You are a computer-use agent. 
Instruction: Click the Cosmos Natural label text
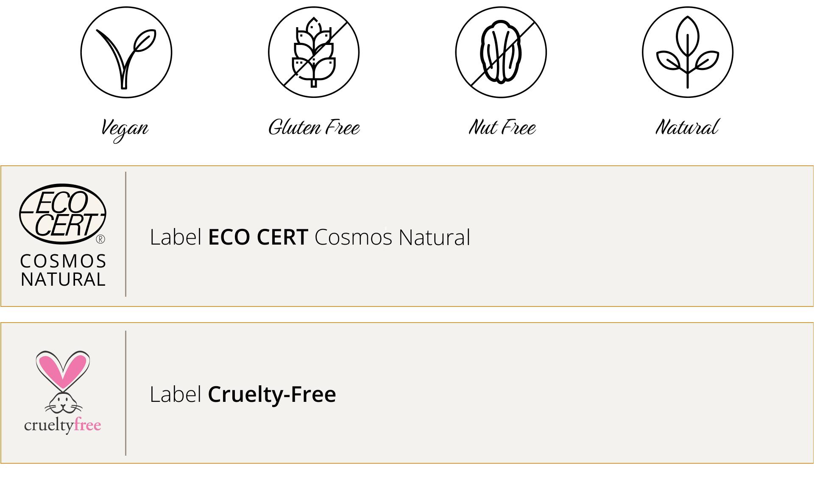pyautogui.click(x=392, y=237)
